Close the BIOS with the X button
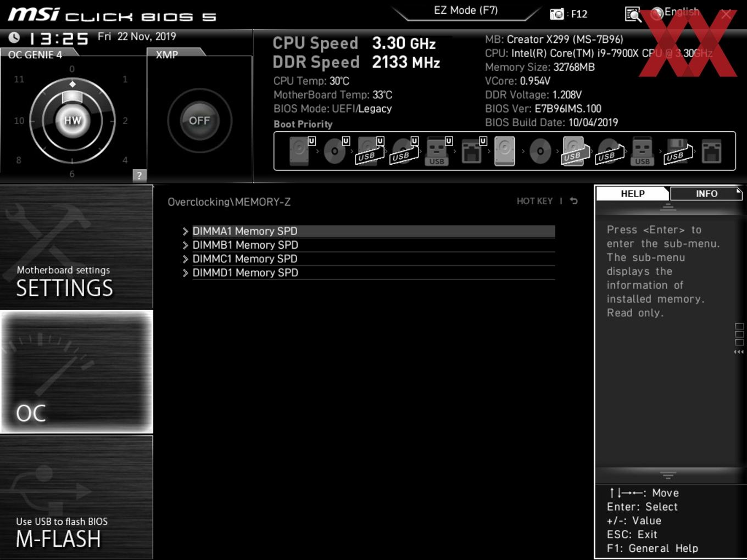The height and width of the screenshot is (560, 747). [726, 14]
